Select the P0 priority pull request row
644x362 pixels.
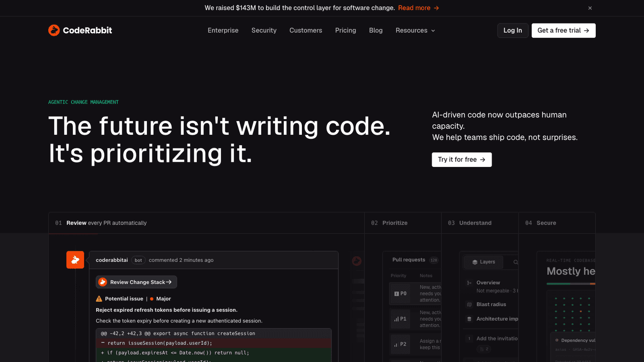click(x=415, y=294)
